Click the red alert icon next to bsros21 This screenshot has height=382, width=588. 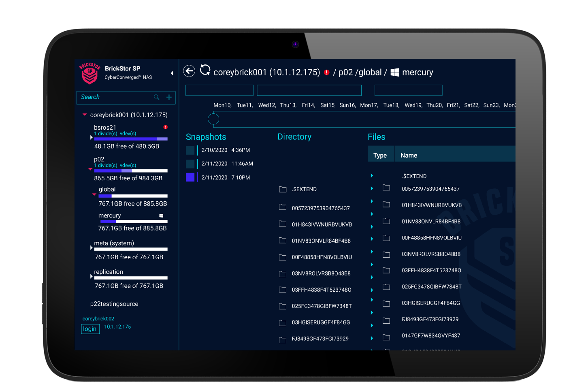click(x=165, y=127)
